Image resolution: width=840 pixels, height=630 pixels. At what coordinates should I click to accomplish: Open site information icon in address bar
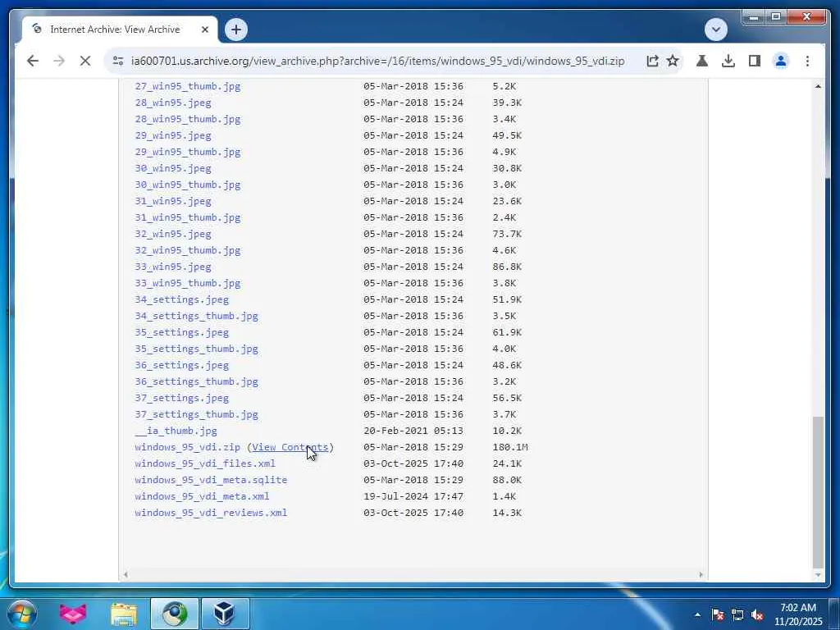click(x=118, y=61)
